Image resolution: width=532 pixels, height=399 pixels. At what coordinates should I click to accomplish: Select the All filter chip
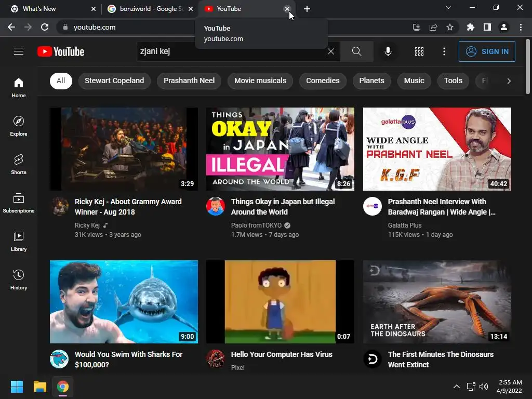tap(61, 81)
